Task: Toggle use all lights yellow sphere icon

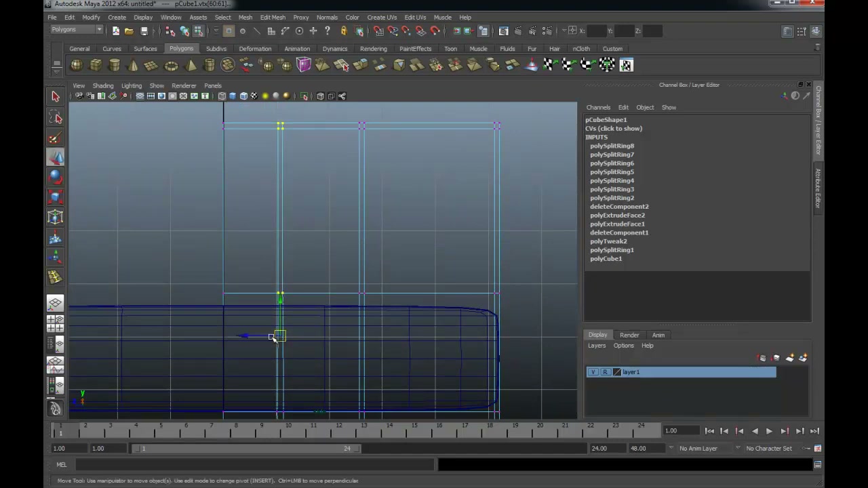Action: [265, 96]
